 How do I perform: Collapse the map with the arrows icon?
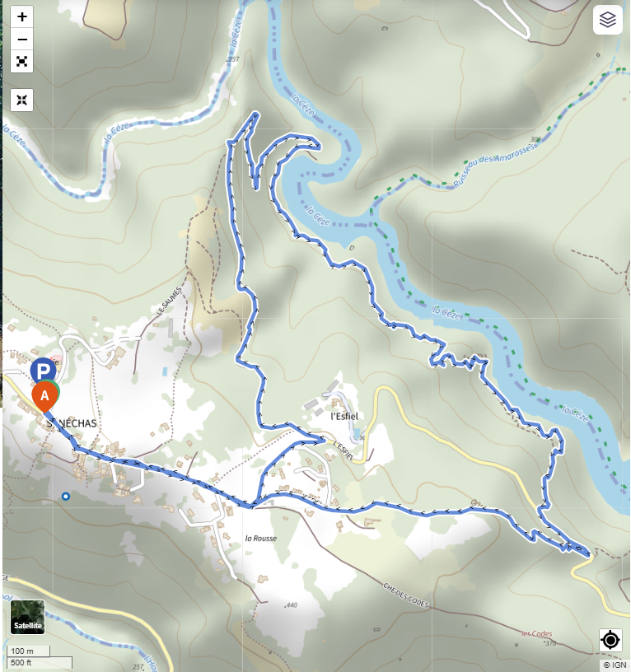pos(22,100)
